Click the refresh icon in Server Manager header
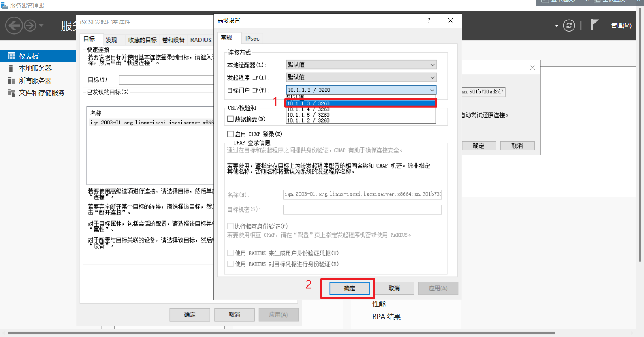This screenshot has width=644, height=337. point(569,26)
